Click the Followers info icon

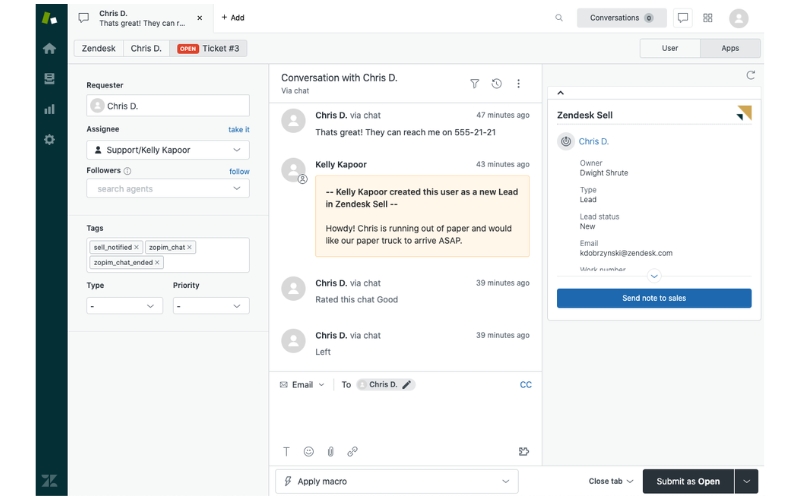128,171
